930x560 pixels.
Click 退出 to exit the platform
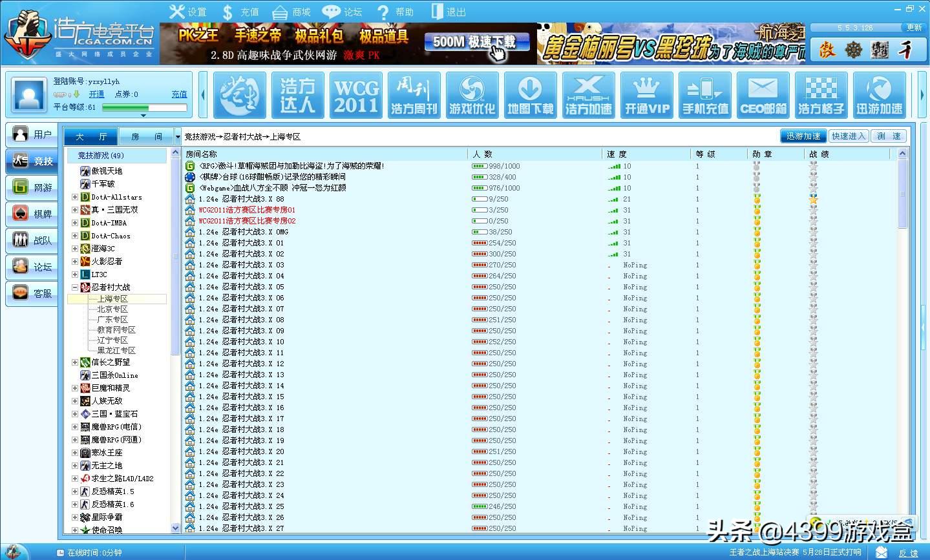point(448,12)
